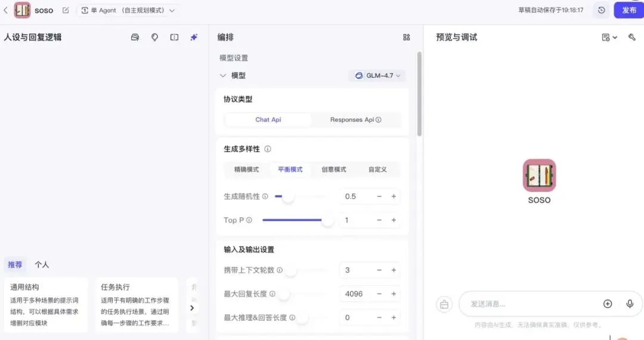The height and width of the screenshot is (340, 644).
Task: Click info icon beside 最大推理&回答长度
Action: [x=292, y=317]
